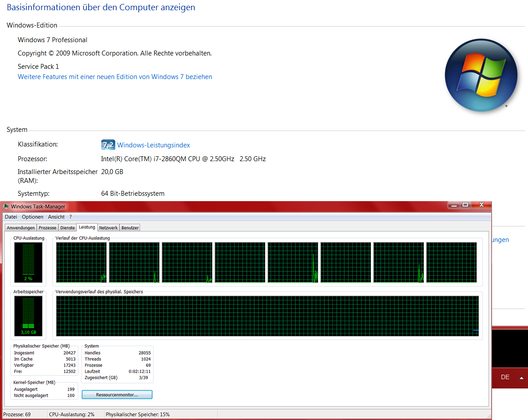Click status bar entry Prozesse: 69
The height and width of the screenshot is (420, 528).
coord(17,414)
